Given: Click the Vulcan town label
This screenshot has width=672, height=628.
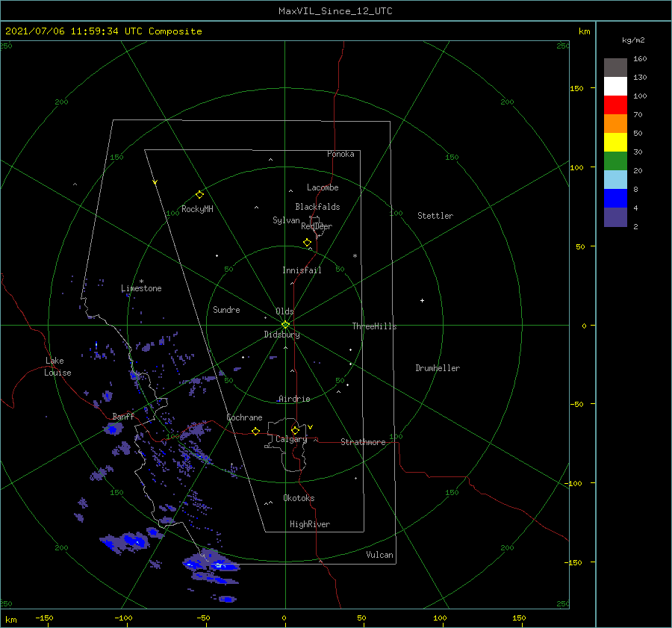Looking at the screenshot, I should [380, 555].
